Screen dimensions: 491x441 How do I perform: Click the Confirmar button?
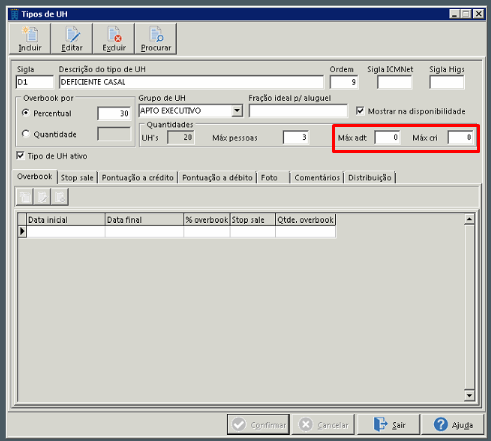[x=258, y=425]
